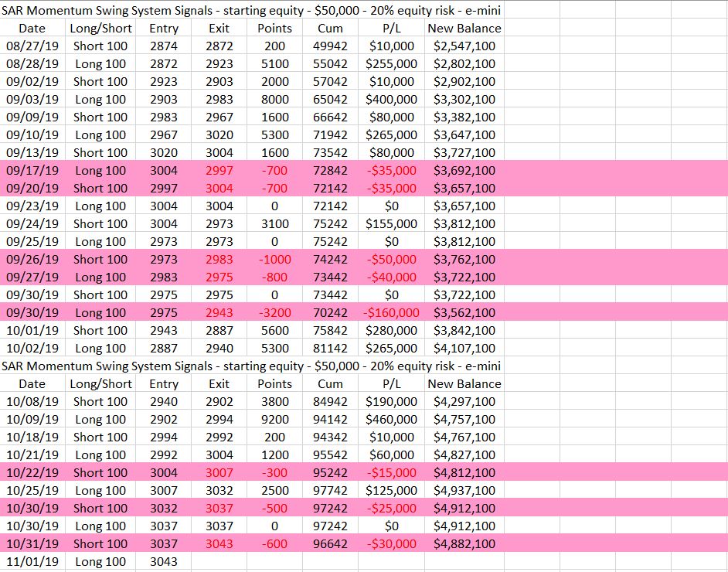Click the P/L cell $155,000
Viewport: 728px width, 572px height.
391,224
